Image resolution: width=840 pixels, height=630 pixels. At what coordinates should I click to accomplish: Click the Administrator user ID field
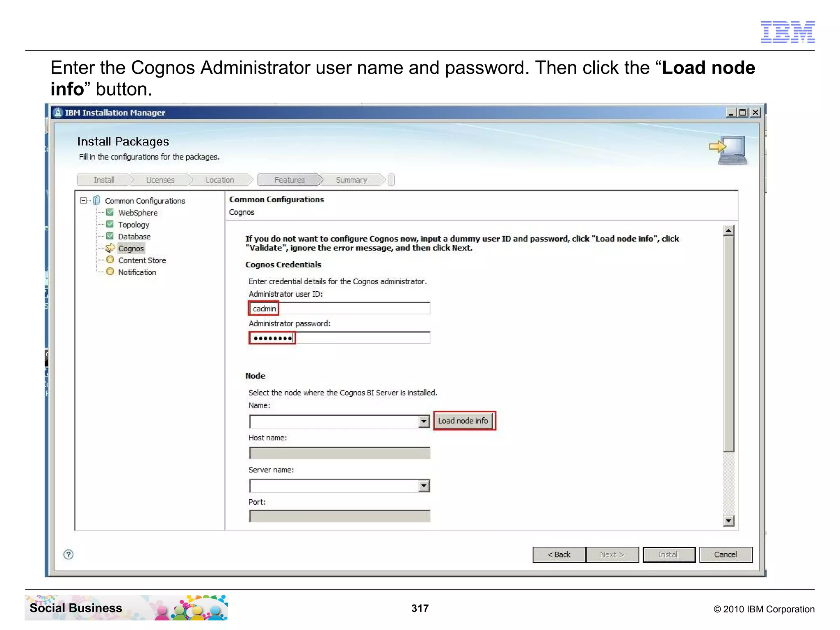(340, 308)
